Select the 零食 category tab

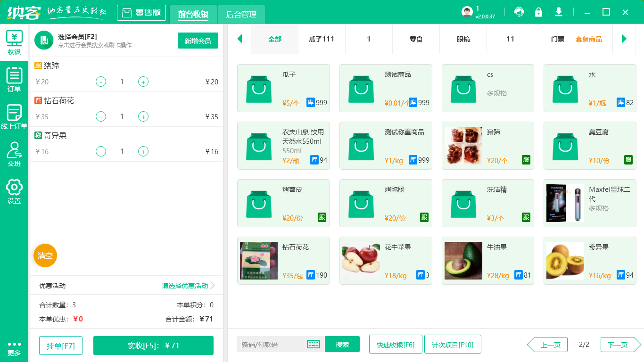[416, 39]
